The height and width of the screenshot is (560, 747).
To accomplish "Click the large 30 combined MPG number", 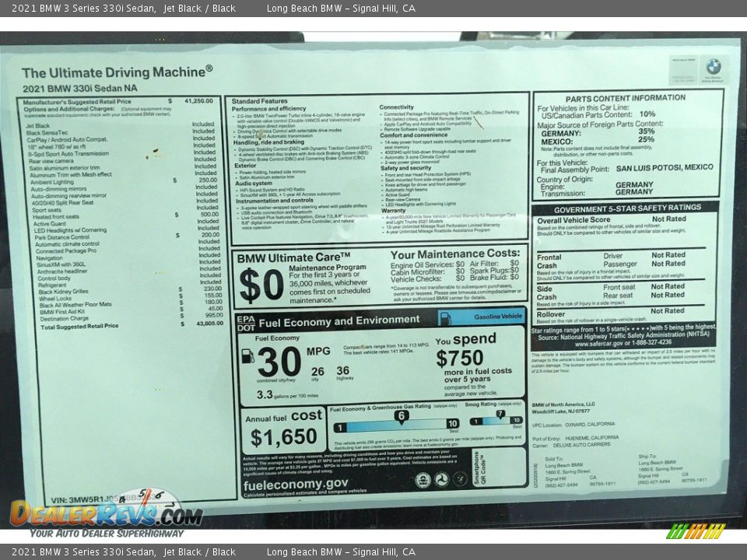I will click(279, 362).
